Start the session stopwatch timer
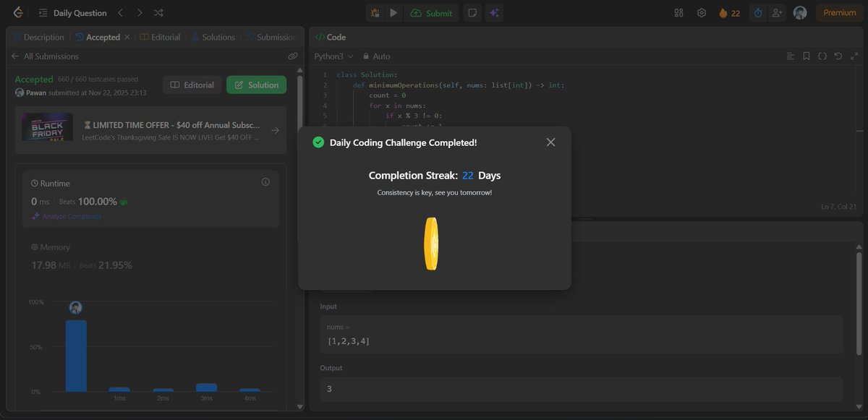 point(757,12)
